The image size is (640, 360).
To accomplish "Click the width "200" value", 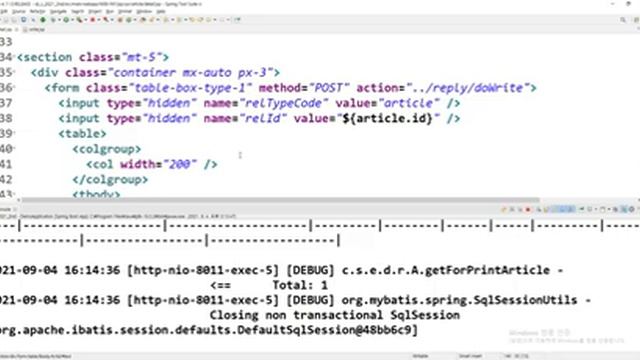I will pos(180,164).
